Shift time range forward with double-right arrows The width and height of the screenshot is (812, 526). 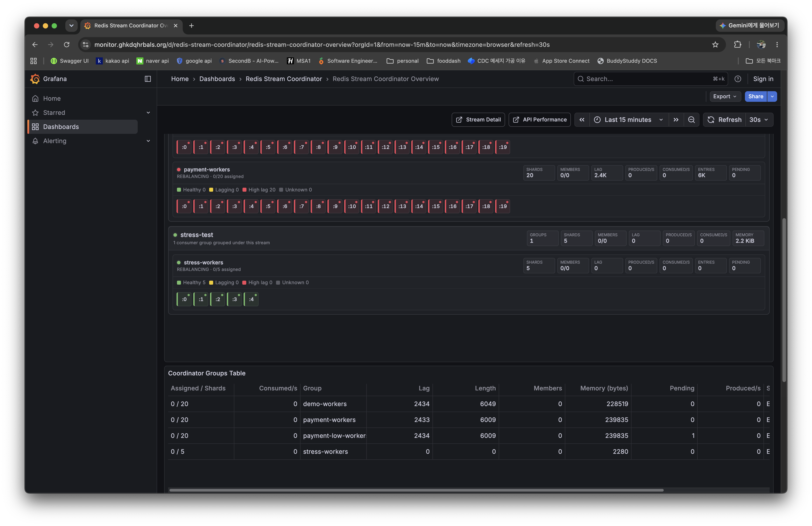(676, 120)
